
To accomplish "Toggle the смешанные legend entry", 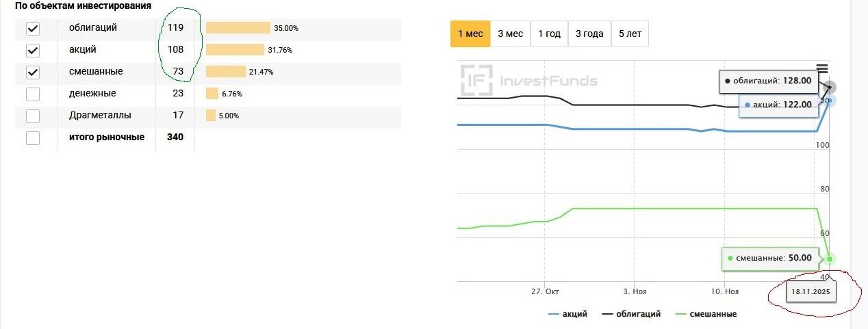I will [x=706, y=314].
